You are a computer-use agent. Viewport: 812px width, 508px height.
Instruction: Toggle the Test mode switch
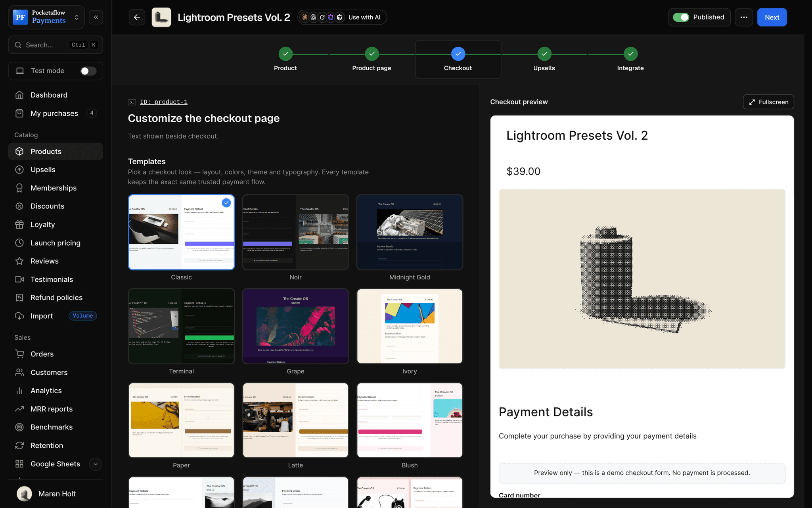tap(88, 71)
